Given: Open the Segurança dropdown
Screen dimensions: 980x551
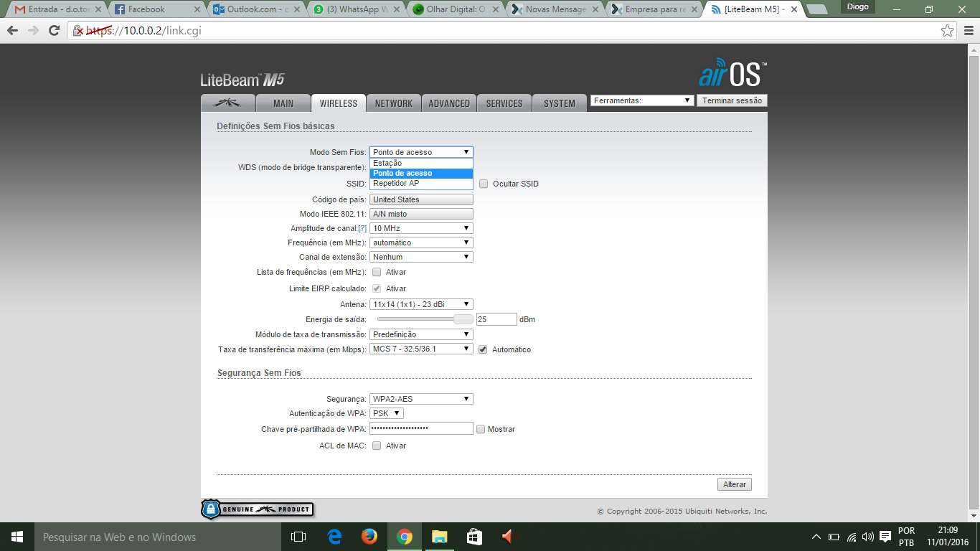Looking at the screenshot, I should [421, 399].
